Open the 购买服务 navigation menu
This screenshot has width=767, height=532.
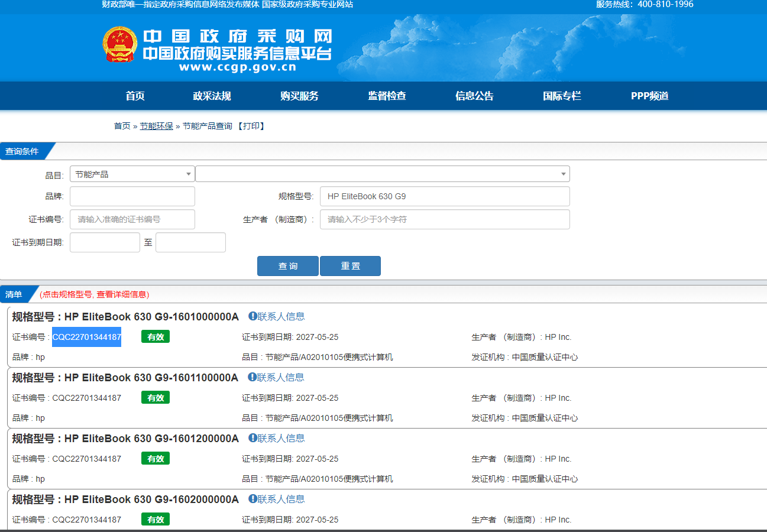point(299,96)
